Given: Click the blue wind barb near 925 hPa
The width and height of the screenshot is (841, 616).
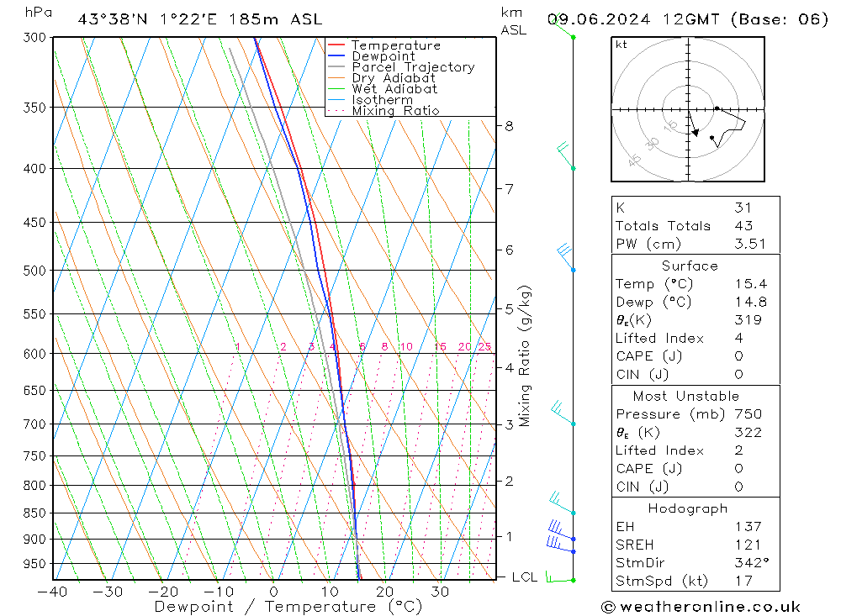Looking at the screenshot, I should (x=561, y=544).
